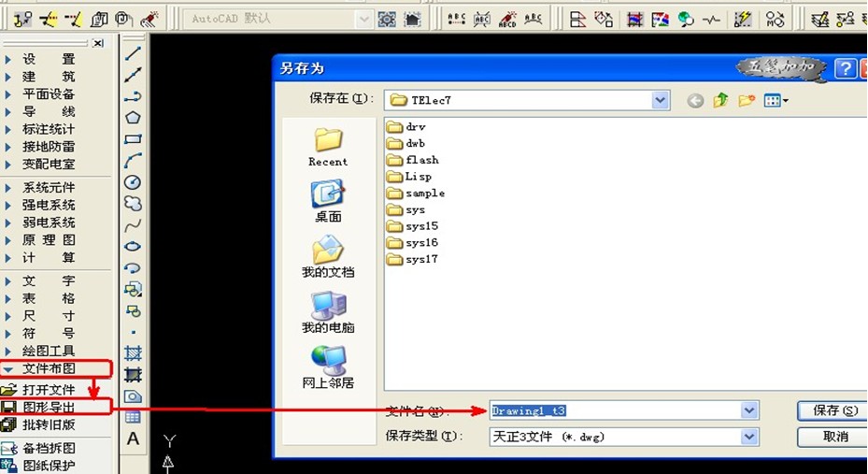Screen dimensions: 868x474
Task: Select the sample folder
Action: pos(416,194)
